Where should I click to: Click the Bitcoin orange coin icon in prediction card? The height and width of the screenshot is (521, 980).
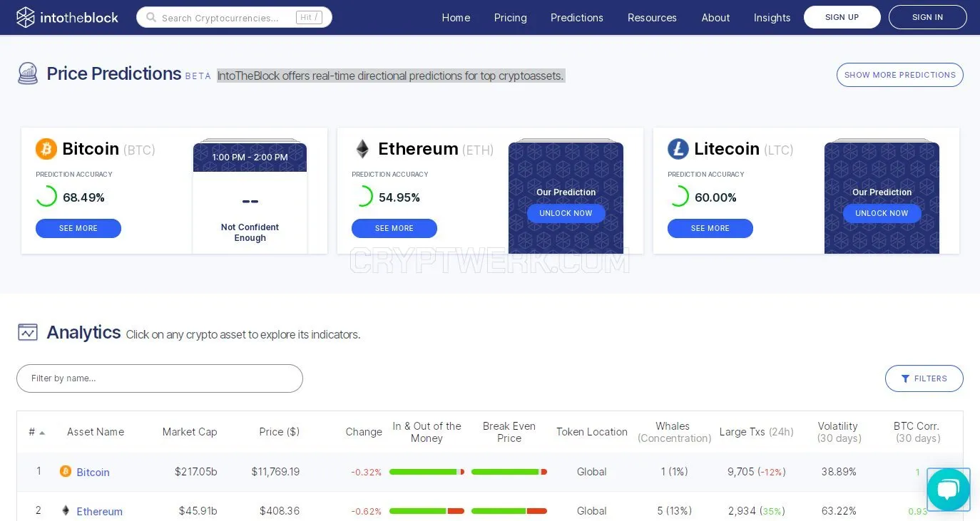(46, 149)
